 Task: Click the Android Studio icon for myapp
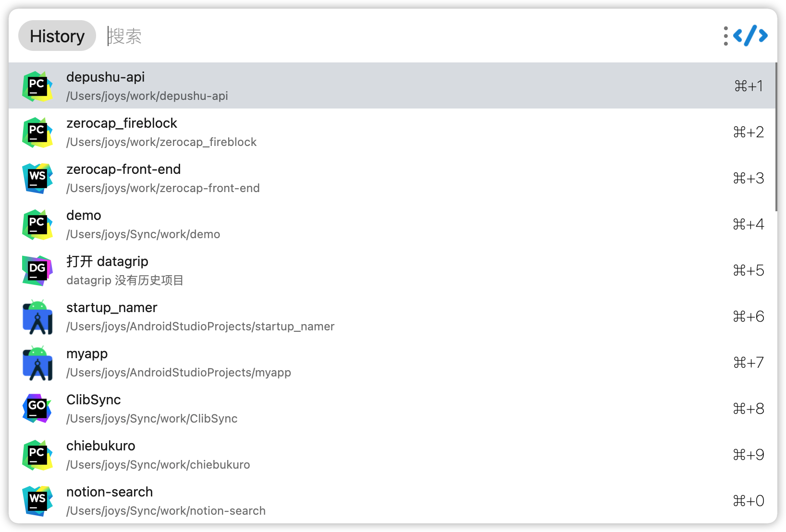tap(37, 363)
